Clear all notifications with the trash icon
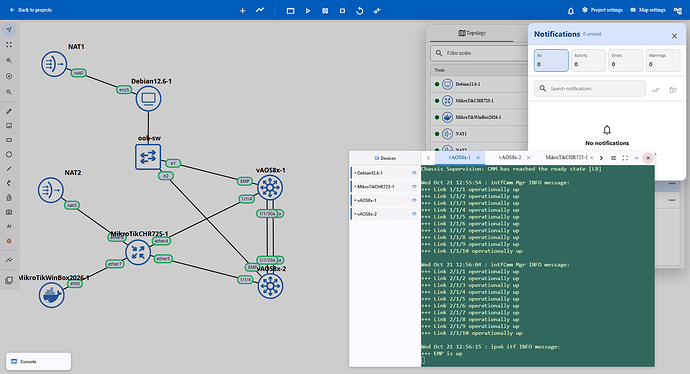The width and height of the screenshot is (690, 374). [x=673, y=90]
